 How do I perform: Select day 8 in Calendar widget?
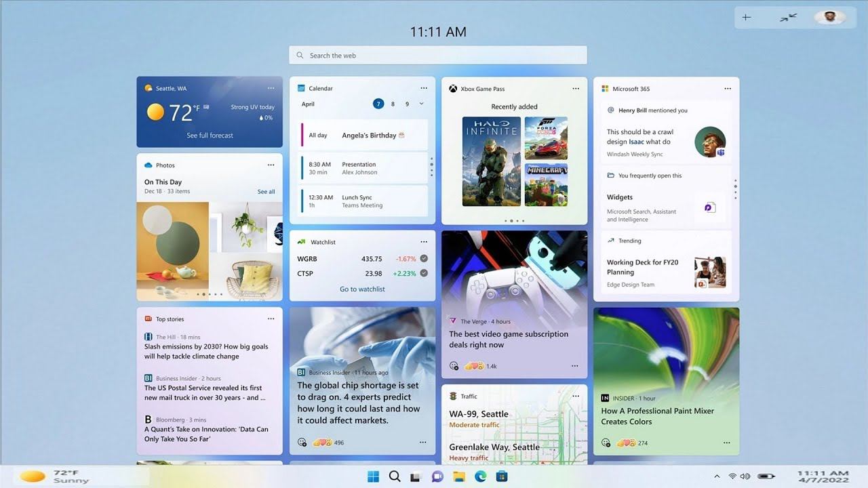click(x=393, y=104)
